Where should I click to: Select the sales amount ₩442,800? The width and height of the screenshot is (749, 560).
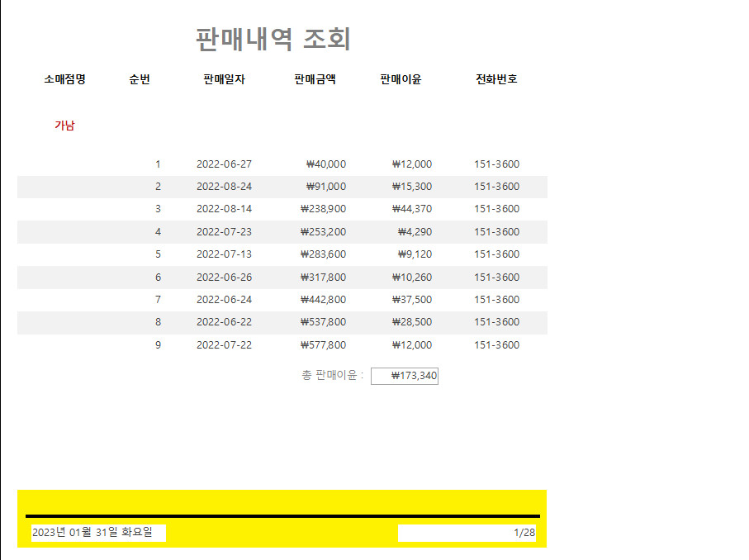click(x=323, y=300)
